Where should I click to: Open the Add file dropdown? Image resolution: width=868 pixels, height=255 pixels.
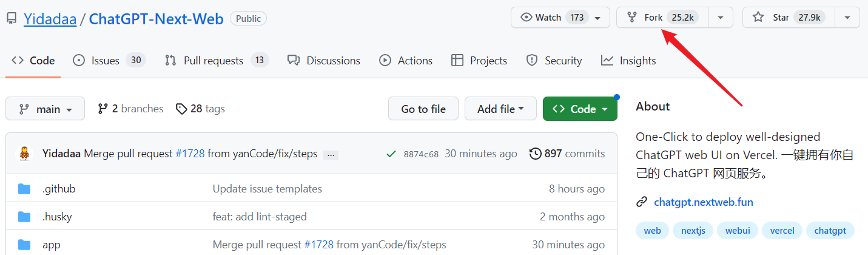click(x=500, y=109)
